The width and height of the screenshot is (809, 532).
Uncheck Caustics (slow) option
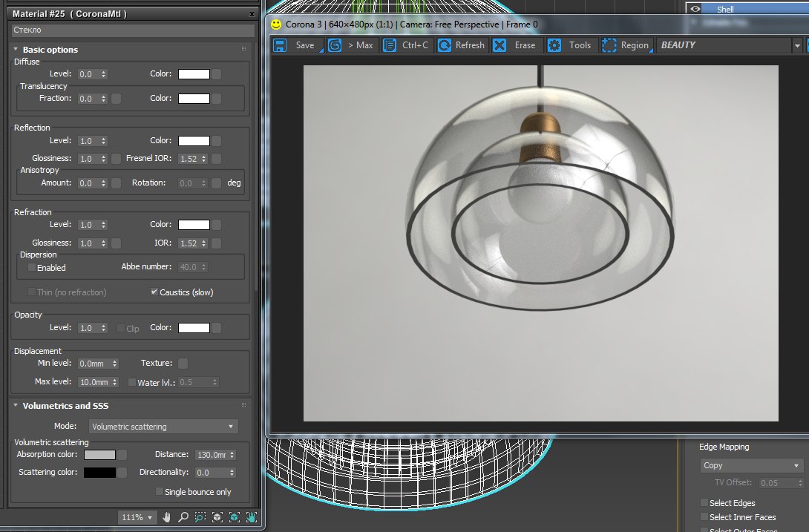click(x=154, y=292)
